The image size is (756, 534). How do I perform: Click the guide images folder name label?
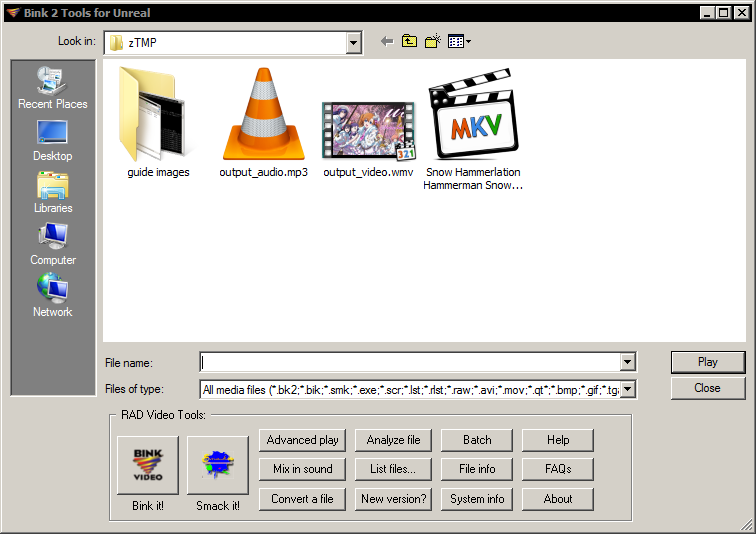[x=158, y=172]
